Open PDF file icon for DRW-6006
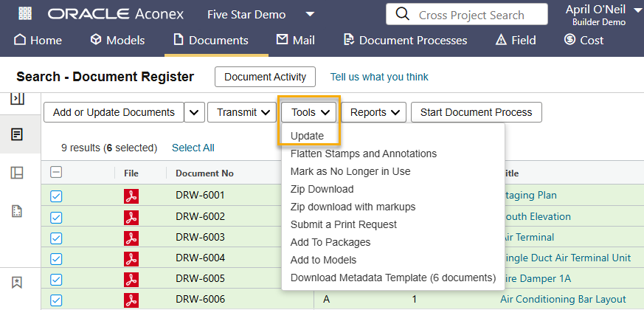 pyautogui.click(x=131, y=300)
